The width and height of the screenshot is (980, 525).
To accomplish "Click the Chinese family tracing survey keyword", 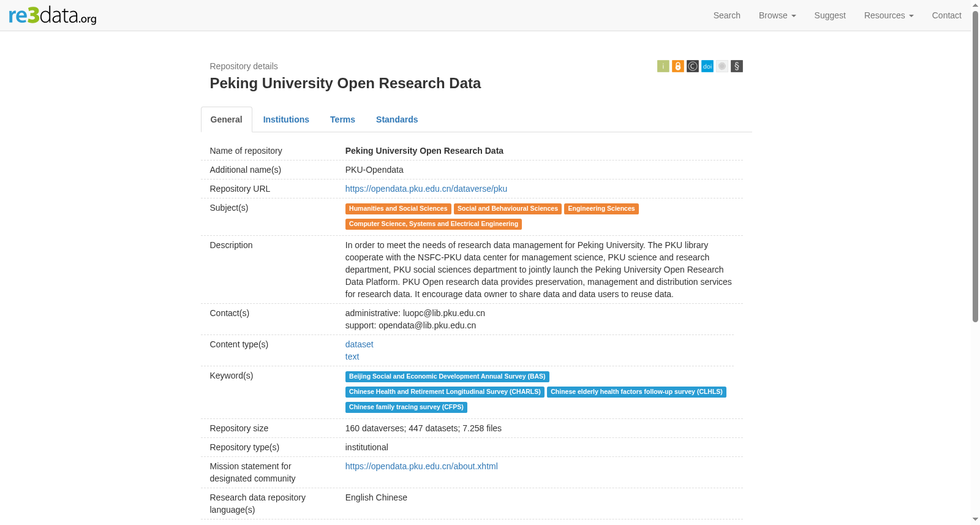I will click(x=406, y=407).
